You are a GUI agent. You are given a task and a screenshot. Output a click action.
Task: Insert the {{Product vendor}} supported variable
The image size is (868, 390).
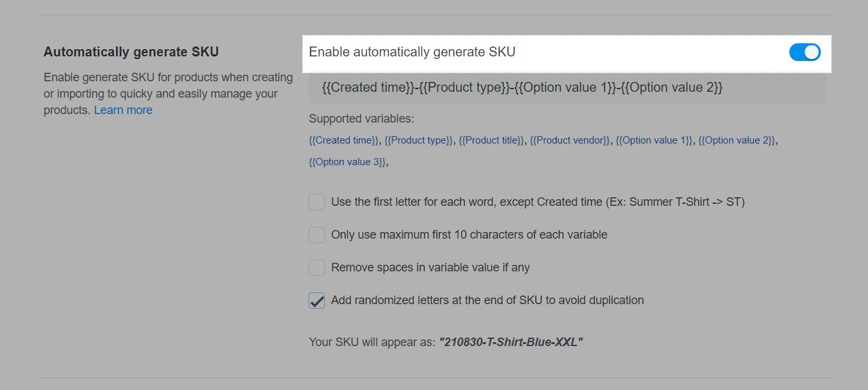569,140
